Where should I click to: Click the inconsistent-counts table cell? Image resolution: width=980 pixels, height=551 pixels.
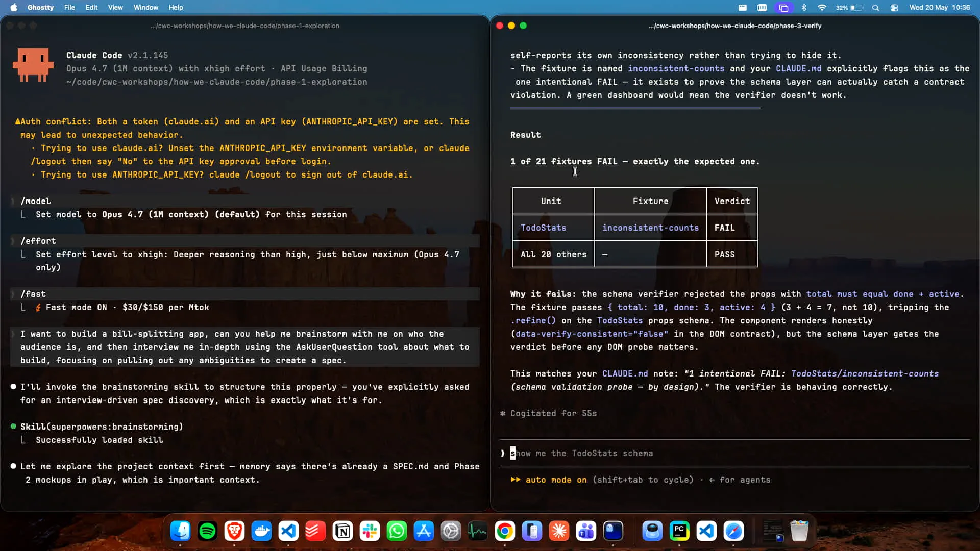click(650, 228)
